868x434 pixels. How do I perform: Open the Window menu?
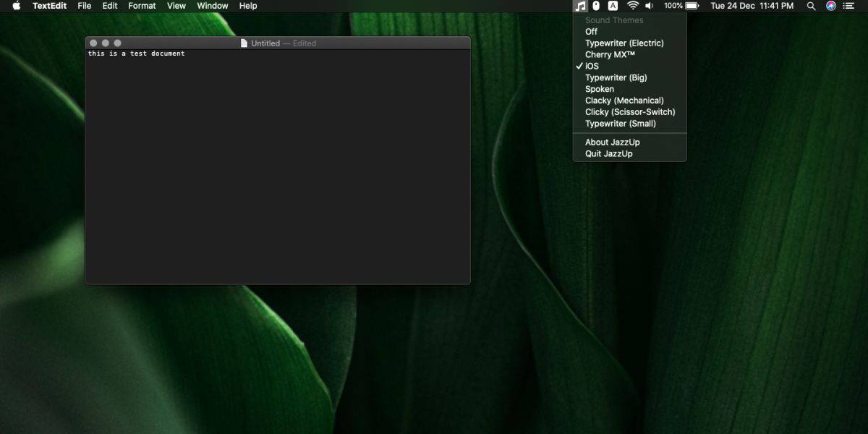(x=213, y=6)
